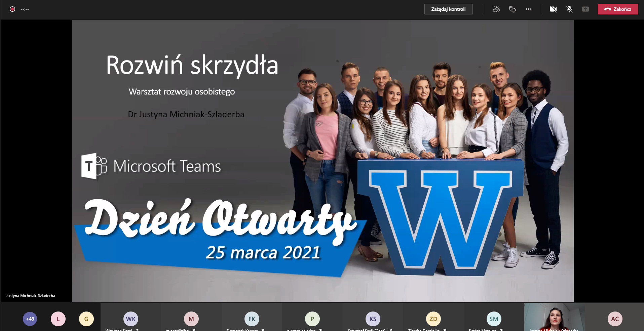Click the M participant avatar tile
644x331 pixels.
pos(191,319)
